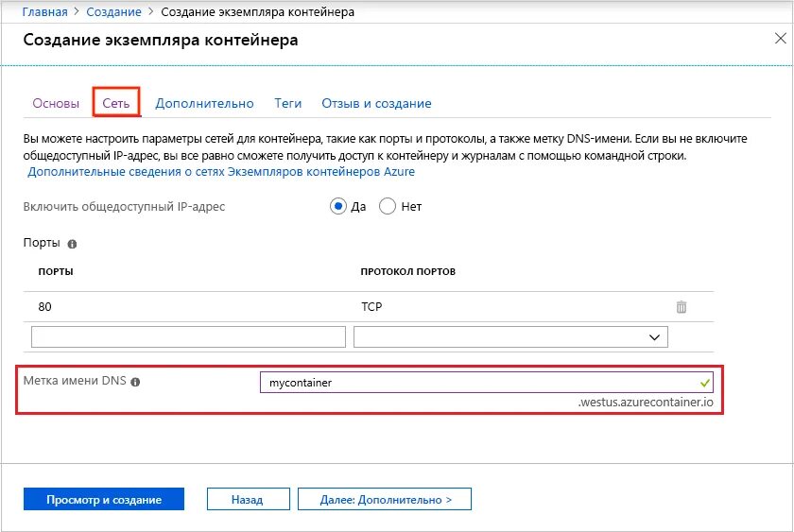Image resolution: width=794 pixels, height=532 pixels.
Task: Open the port protocol dropdown
Action: 510,337
